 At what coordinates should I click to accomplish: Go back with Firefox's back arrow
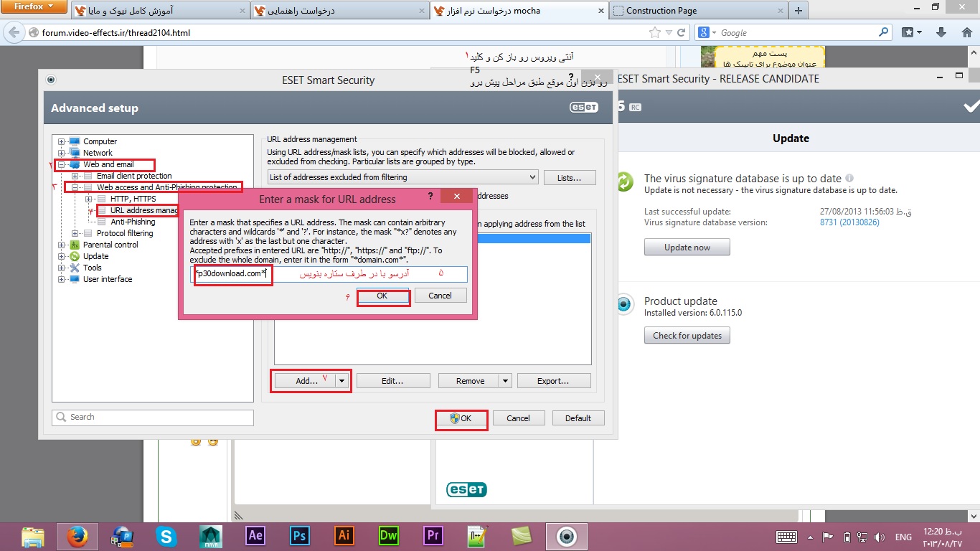pyautogui.click(x=14, y=32)
